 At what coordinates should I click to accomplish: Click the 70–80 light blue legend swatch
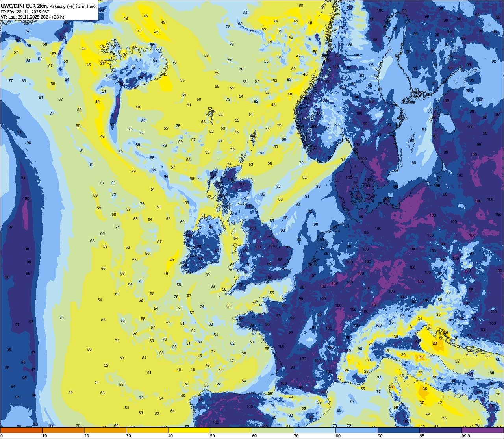pyautogui.click(x=315, y=430)
